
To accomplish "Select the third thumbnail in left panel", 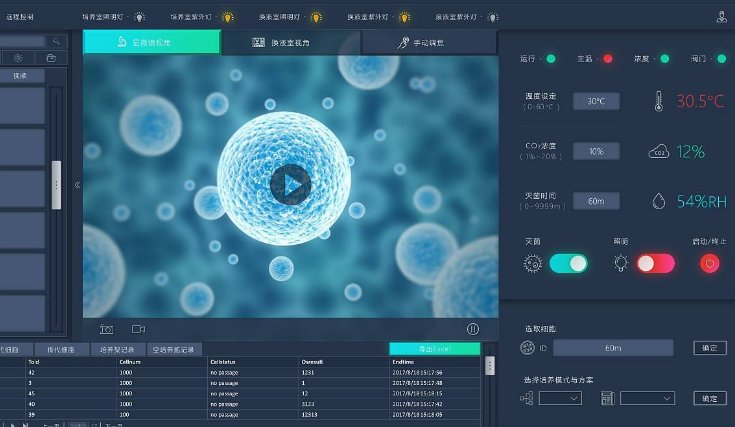I will coord(22,188).
